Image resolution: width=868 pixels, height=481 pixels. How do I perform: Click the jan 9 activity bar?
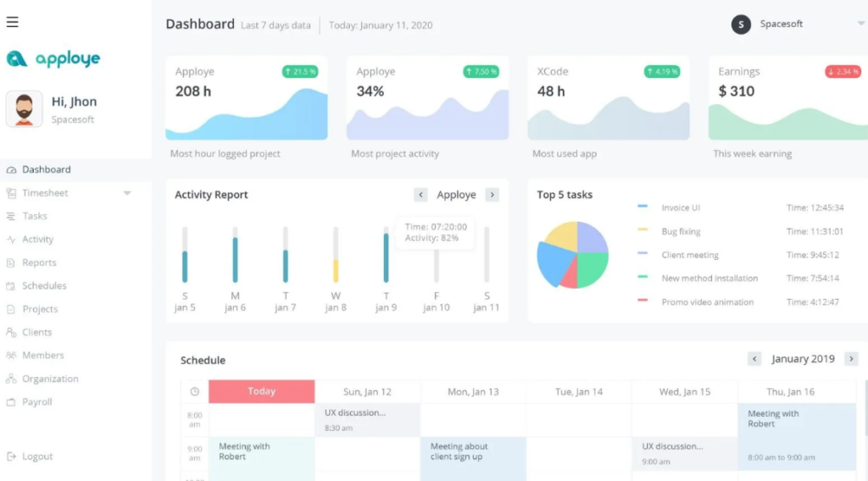[386, 257]
